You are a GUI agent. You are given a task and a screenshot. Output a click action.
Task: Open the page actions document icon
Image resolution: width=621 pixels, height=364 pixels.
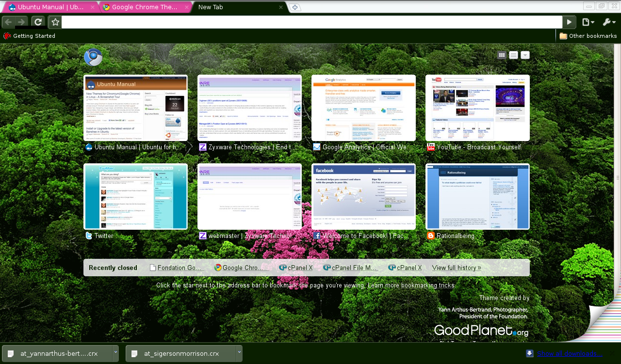[x=587, y=22]
